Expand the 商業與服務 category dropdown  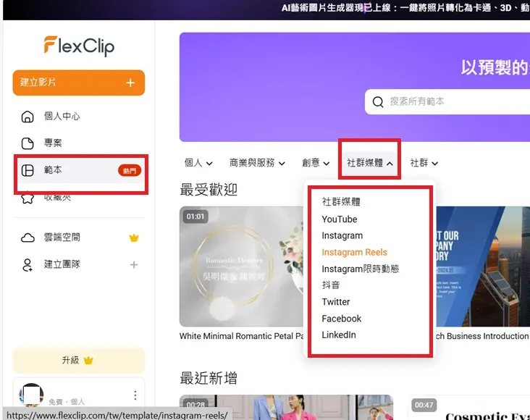257,164
